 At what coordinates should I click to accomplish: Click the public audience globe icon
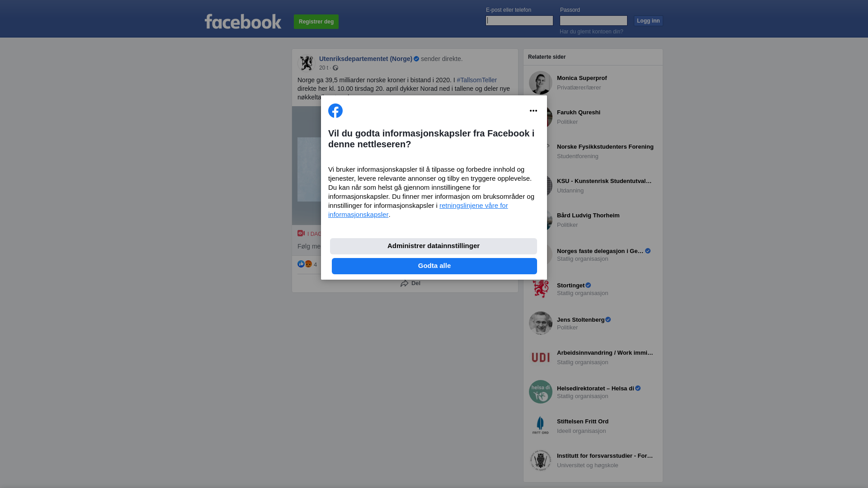[335, 68]
